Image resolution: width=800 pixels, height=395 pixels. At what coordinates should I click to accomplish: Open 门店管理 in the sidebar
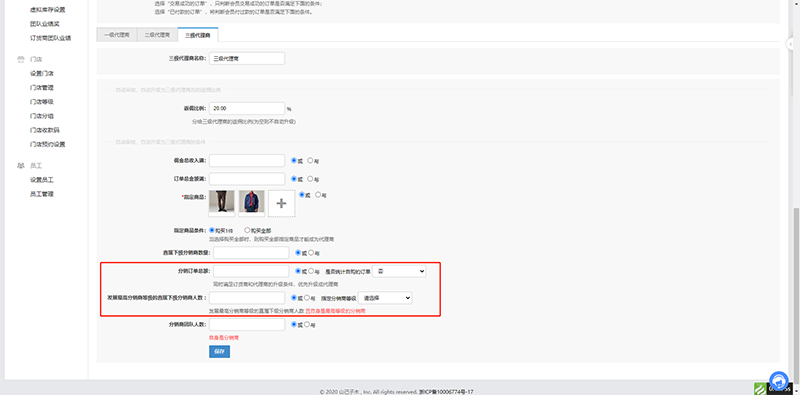(x=42, y=88)
